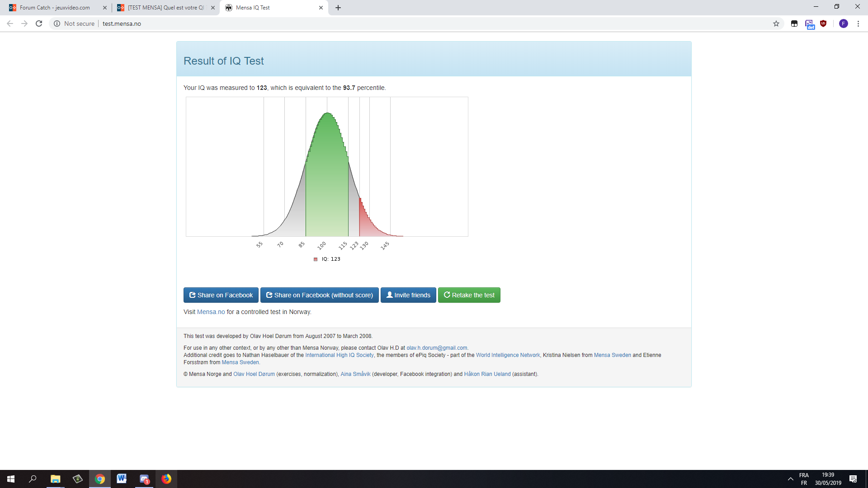Launch Word from the taskbar
Image resolution: width=868 pixels, height=488 pixels.
(122, 479)
